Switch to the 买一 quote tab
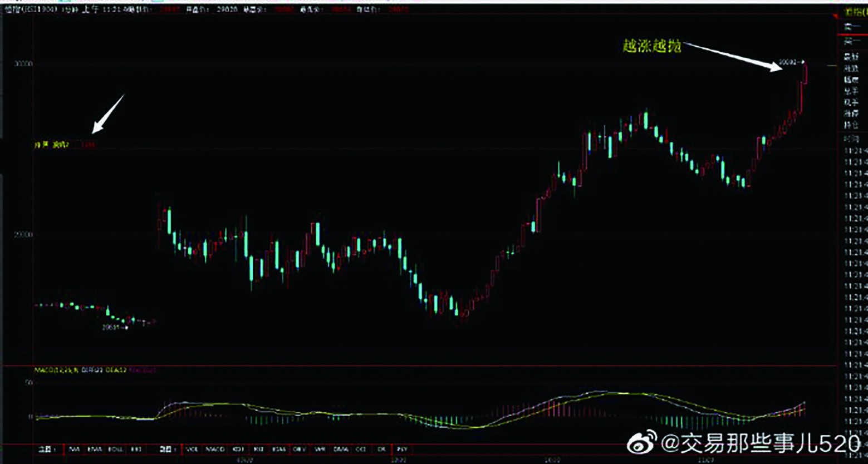The image size is (868, 464). [x=847, y=41]
